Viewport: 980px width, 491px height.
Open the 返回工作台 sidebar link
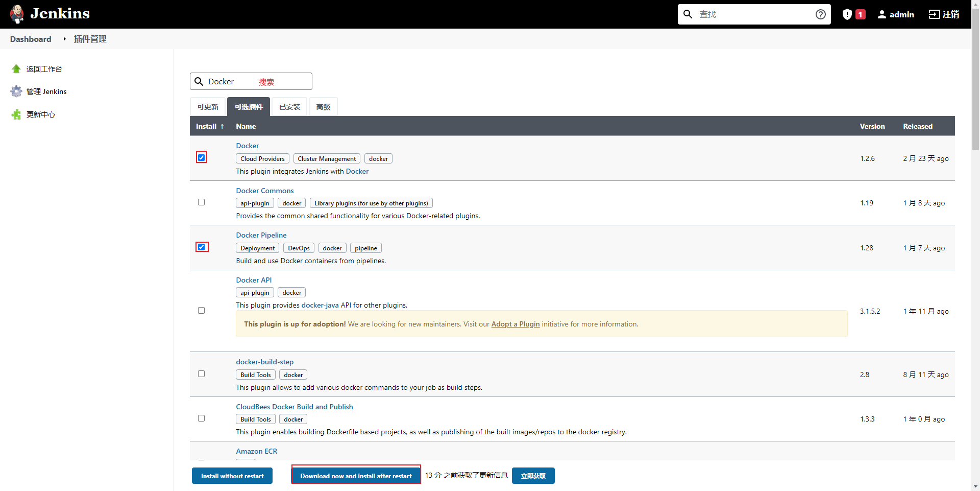point(44,69)
